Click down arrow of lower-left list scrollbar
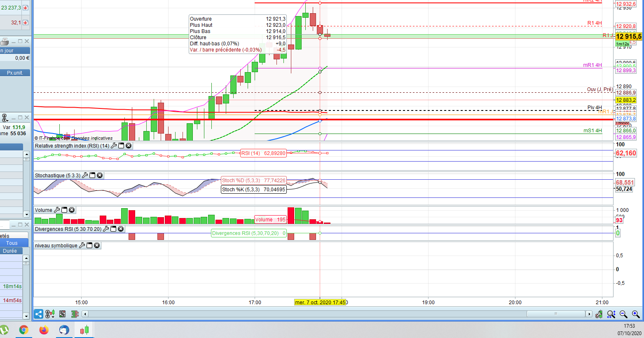This screenshot has width=644, height=338. tap(26, 316)
